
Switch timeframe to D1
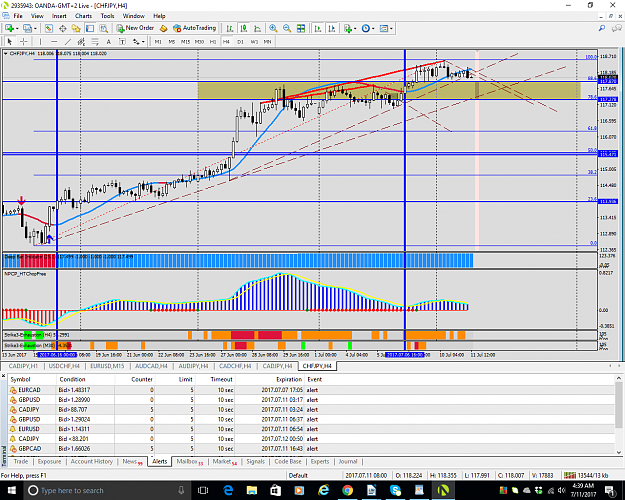pyautogui.click(x=240, y=41)
